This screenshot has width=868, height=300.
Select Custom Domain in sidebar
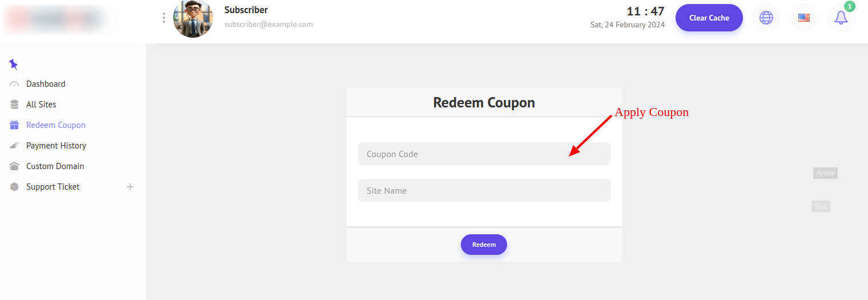[x=55, y=166]
